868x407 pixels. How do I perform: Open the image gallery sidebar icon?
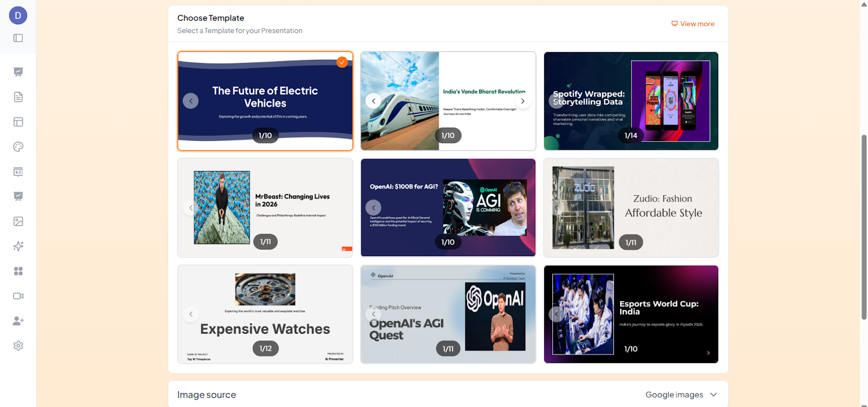tap(18, 221)
